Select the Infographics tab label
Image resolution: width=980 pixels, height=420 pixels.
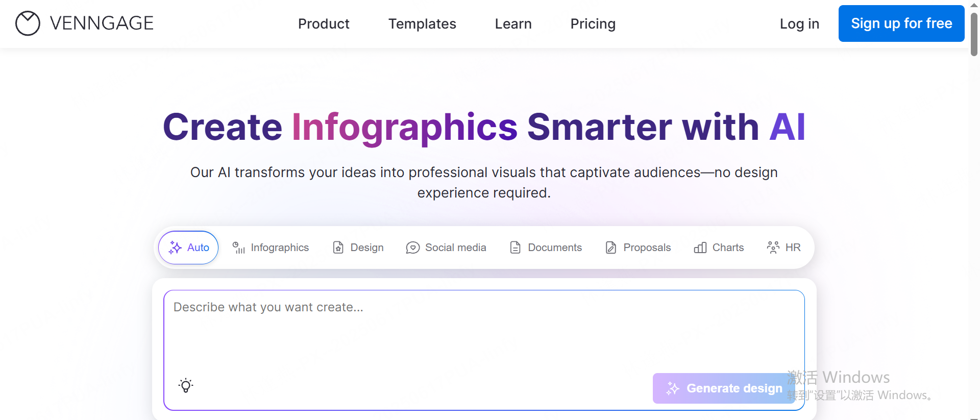pos(280,248)
